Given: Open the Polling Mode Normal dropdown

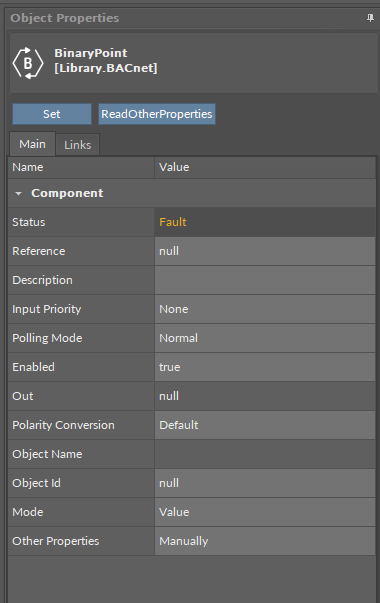Looking at the screenshot, I should 265,338.
